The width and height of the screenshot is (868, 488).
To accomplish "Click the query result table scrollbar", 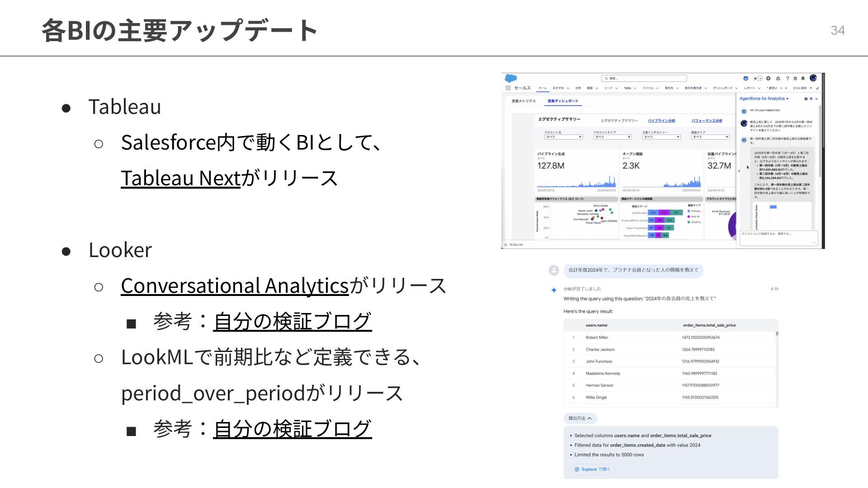I will [777, 334].
